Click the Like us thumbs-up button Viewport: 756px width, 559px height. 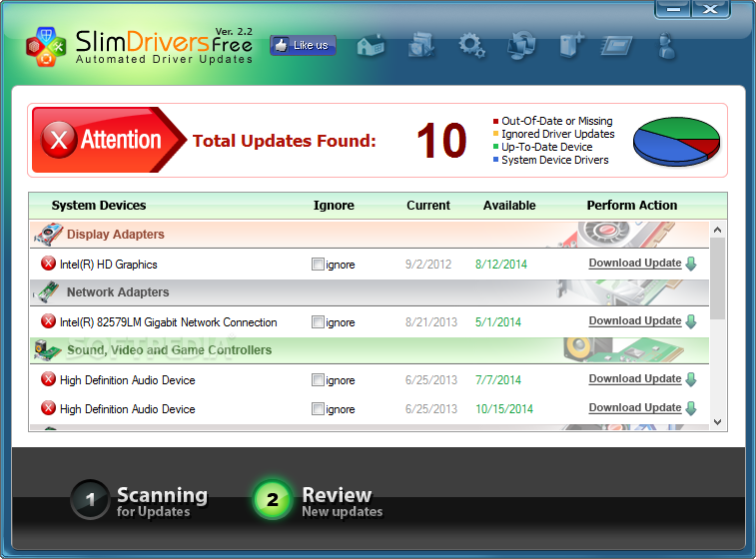303,45
